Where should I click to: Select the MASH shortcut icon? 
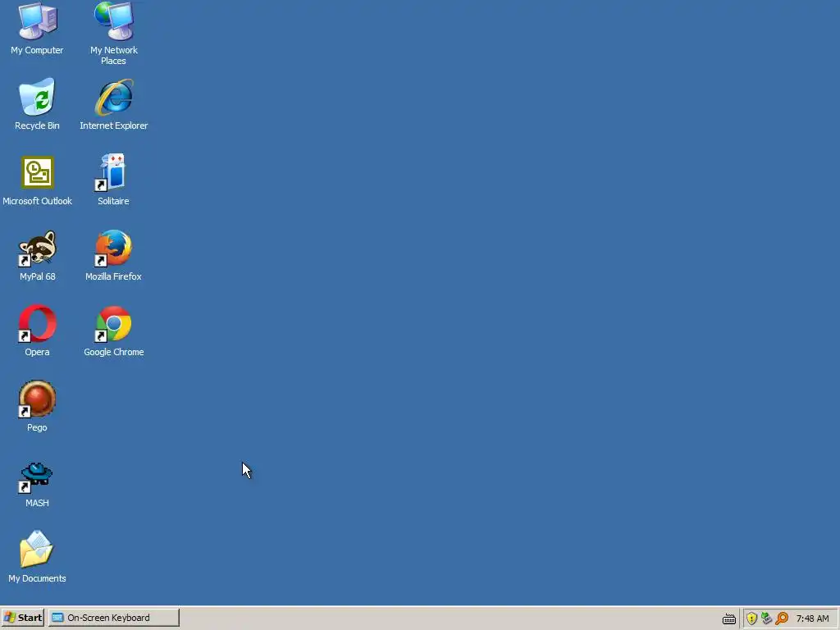(x=36, y=477)
